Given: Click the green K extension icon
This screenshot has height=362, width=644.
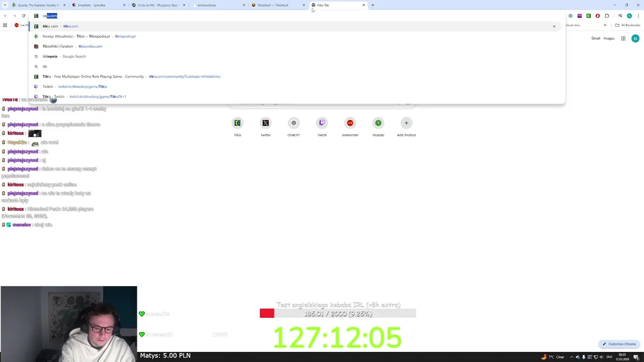Looking at the screenshot, I should coord(589,16).
